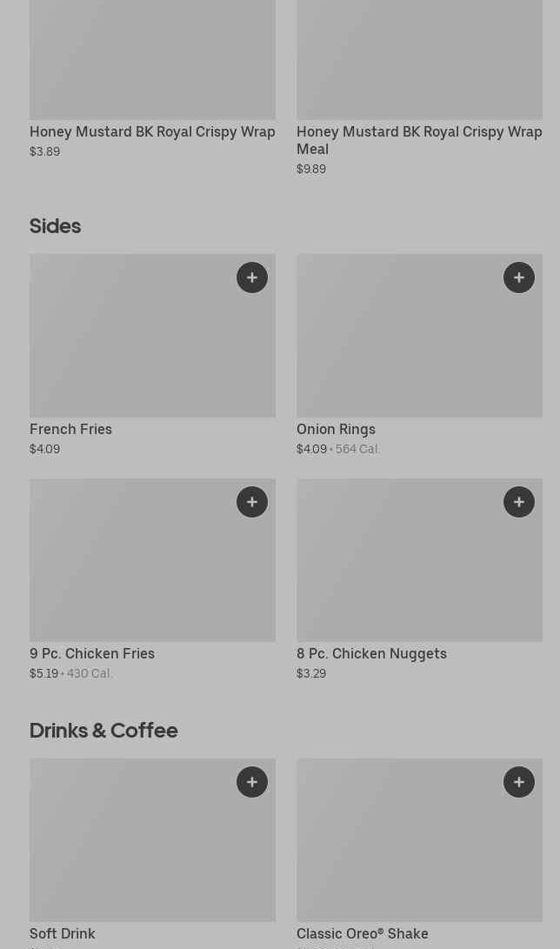Add French Fries with plus icon

click(x=252, y=277)
